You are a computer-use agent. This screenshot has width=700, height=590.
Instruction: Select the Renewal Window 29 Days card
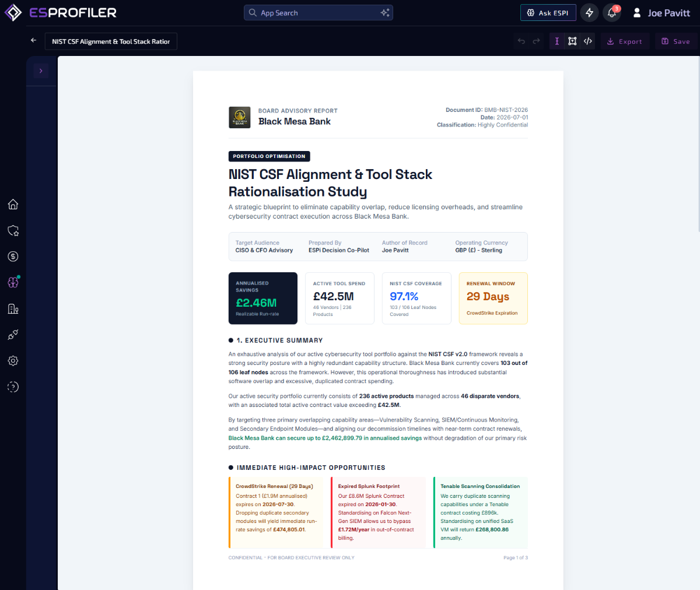point(493,298)
